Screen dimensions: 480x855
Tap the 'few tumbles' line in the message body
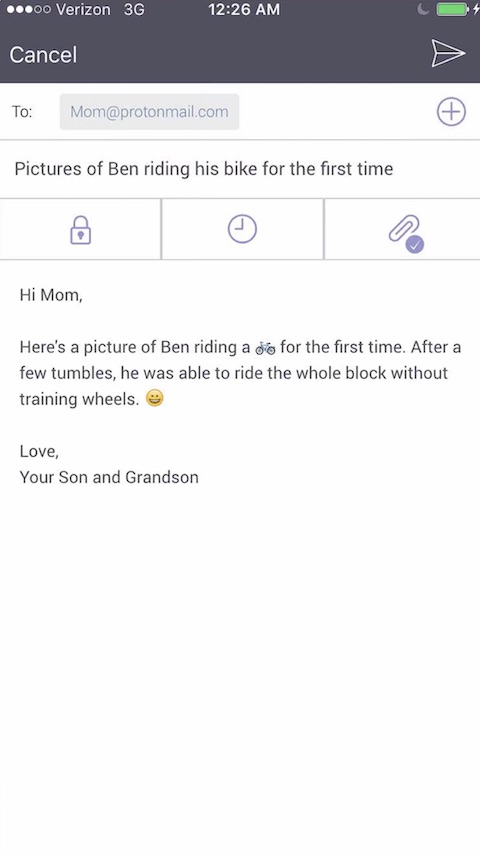pos(233,373)
